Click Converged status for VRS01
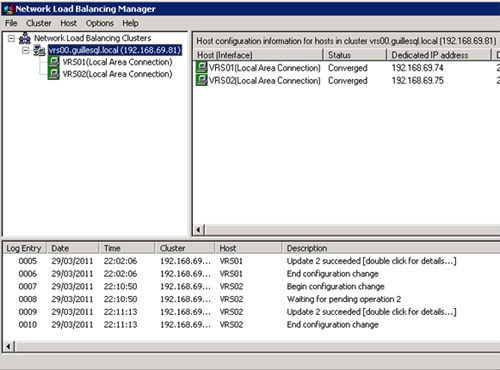500x370 pixels. click(348, 68)
